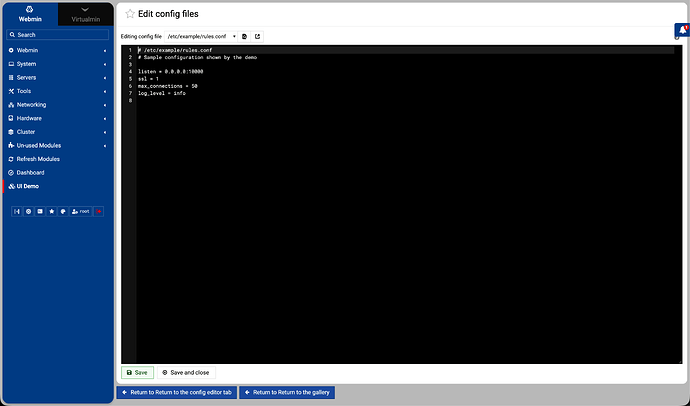This screenshot has width=690, height=406.
Task: Open favorites star icon in sidebar footer
Action: [x=51, y=212]
